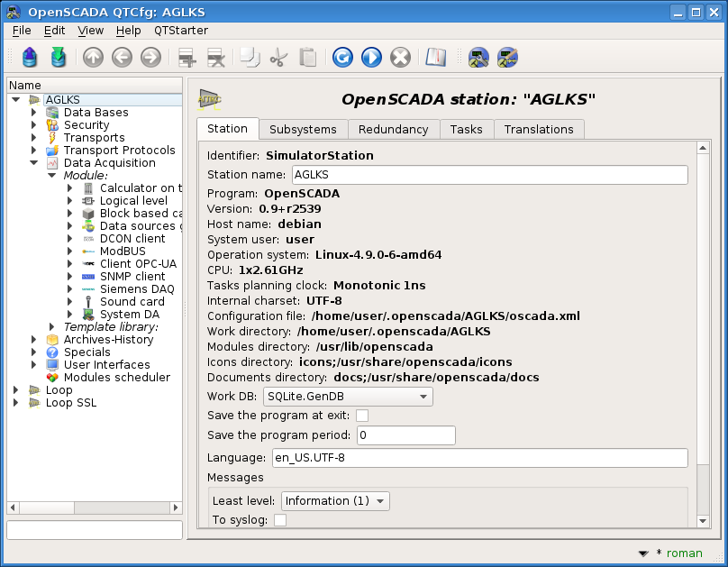
Task: Click the Back arrow toolbar icon
Action: click(123, 58)
